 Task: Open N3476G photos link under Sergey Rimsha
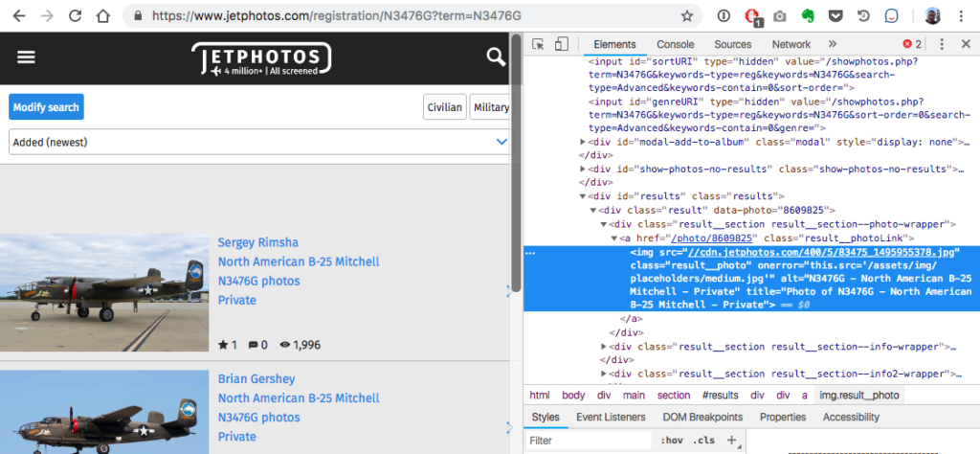click(258, 281)
